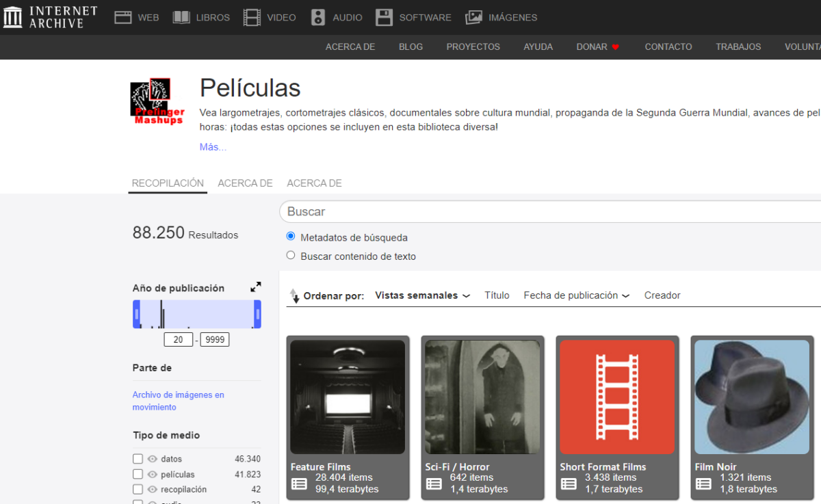Select the AUDIO section icon
This screenshot has width=821, height=504.
[x=317, y=17]
